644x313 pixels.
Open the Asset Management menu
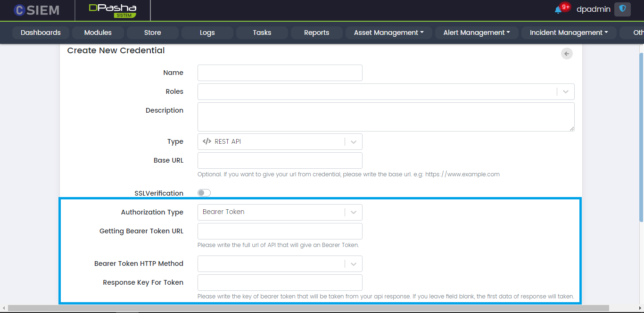[388, 33]
